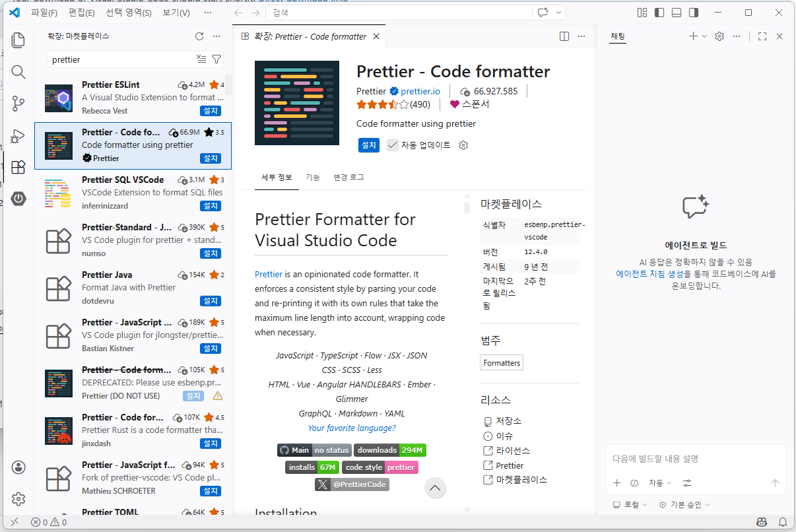This screenshot has height=532, width=796.
Task: Open the 파일(F) menu
Action: 44,13
